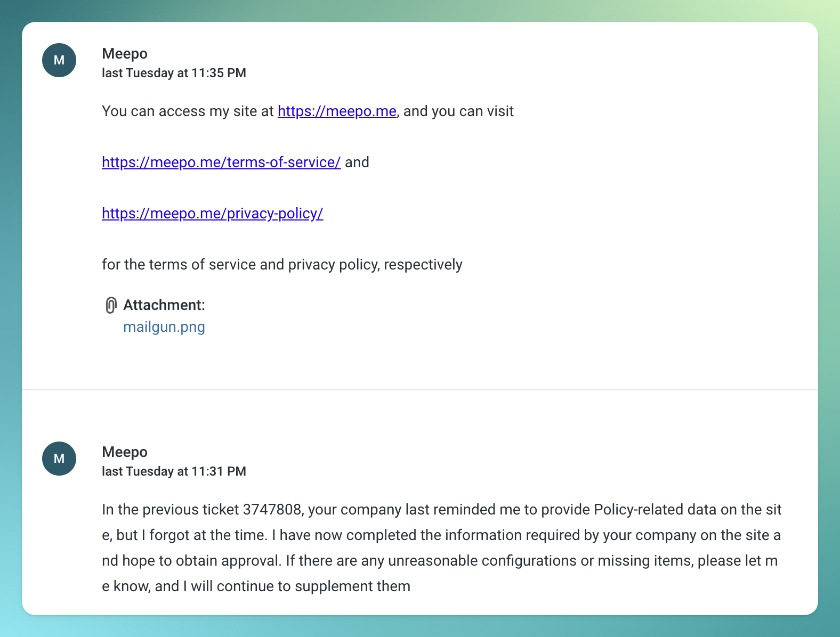Click Meepo's avatar on the 11:35 PM message
The height and width of the screenshot is (637, 840).
click(59, 60)
